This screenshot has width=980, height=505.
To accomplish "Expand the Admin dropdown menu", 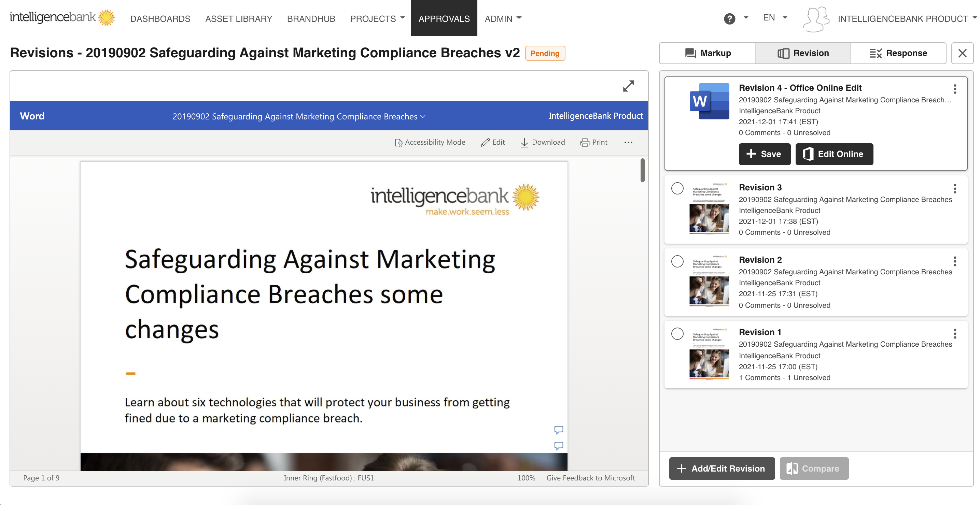I will tap(503, 19).
